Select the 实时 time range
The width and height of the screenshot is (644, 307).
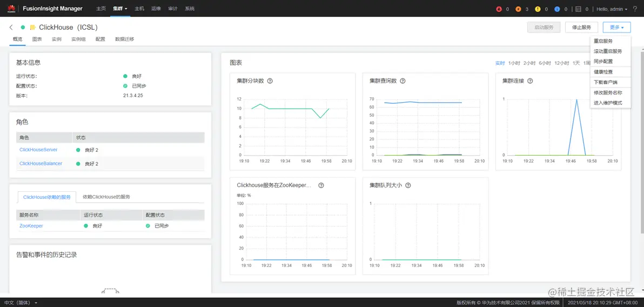[x=500, y=63]
